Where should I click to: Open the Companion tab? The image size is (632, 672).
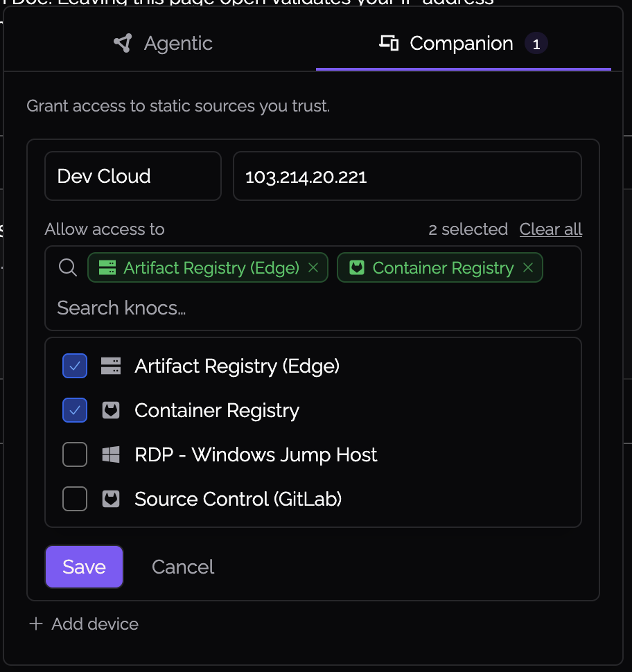click(x=464, y=43)
